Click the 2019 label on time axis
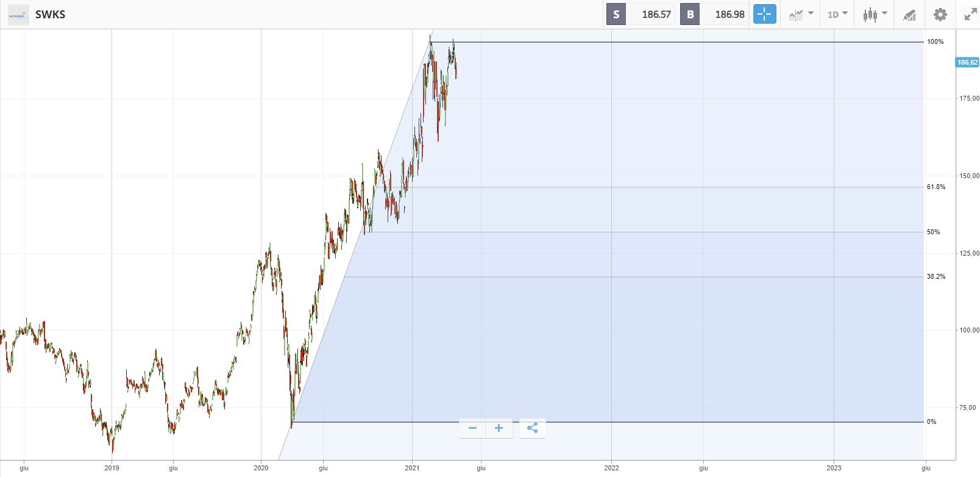The height and width of the screenshot is (477, 980). [112, 468]
